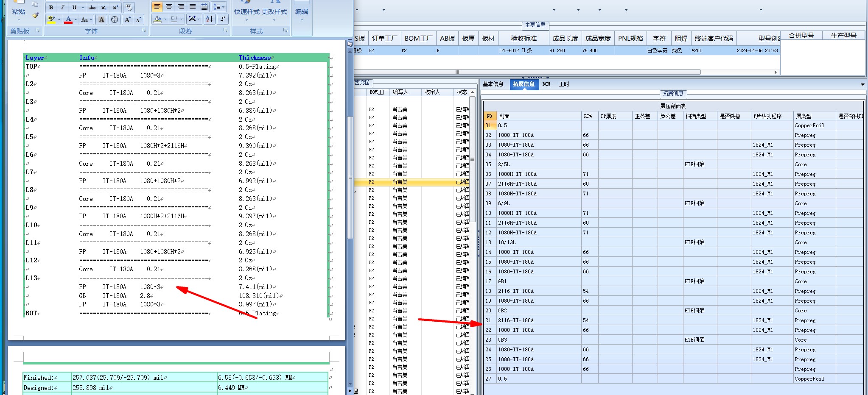Toggle italic formatting in Word ribbon
The image size is (868, 395).
click(x=62, y=8)
